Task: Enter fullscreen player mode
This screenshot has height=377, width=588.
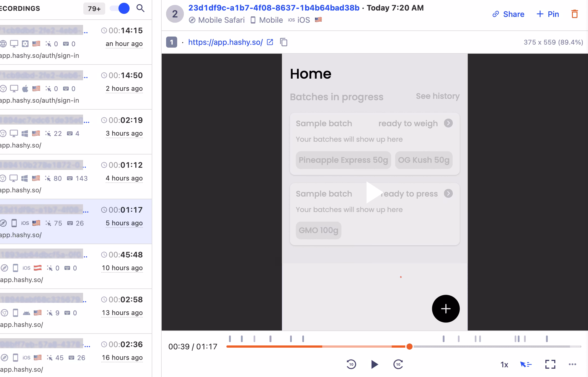Action: (550, 364)
